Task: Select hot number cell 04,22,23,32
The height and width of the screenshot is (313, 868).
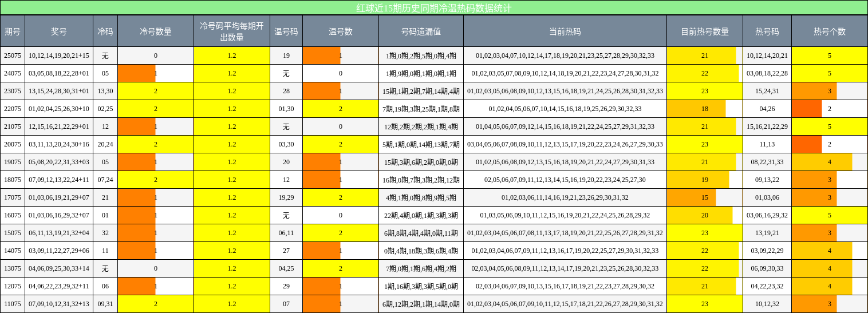Action: (767, 286)
